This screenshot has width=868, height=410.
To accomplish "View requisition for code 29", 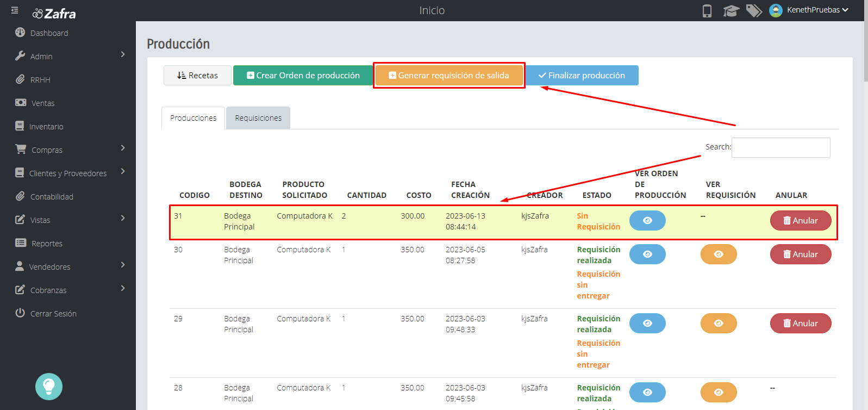I will click(x=719, y=323).
